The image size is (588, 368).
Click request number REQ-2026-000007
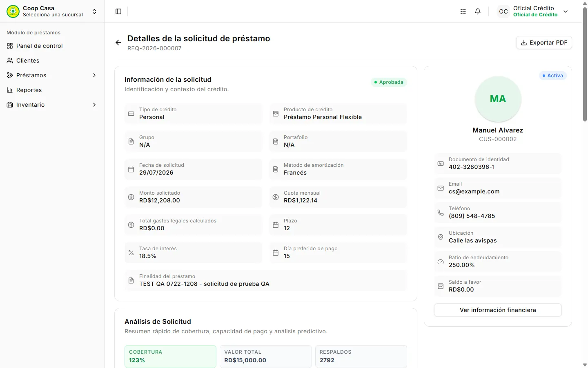(154, 48)
